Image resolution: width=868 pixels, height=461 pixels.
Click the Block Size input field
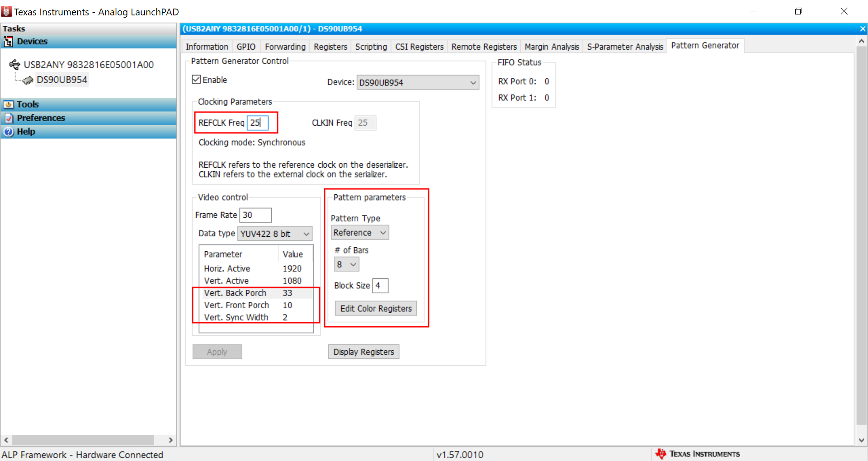tap(380, 286)
